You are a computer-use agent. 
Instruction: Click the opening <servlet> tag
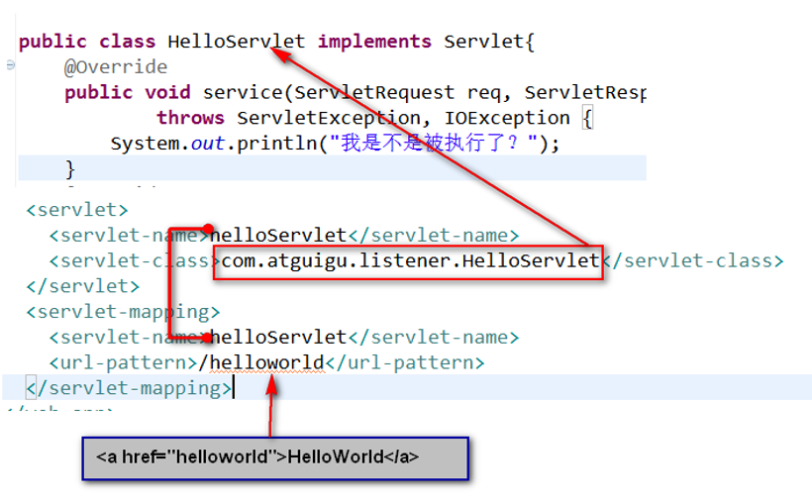point(77,210)
